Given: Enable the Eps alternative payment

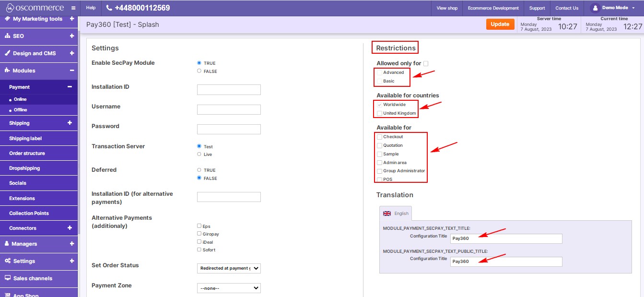Looking at the screenshot, I should [x=199, y=226].
